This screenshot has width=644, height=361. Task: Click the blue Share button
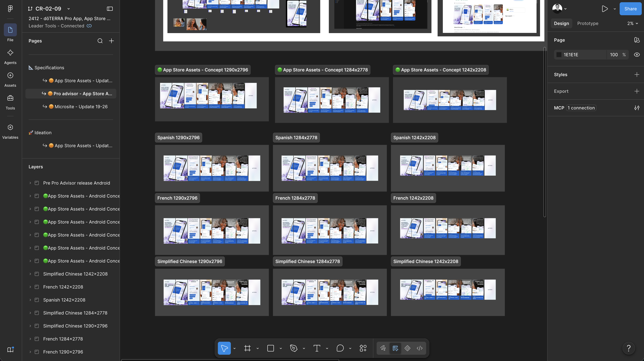(630, 9)
